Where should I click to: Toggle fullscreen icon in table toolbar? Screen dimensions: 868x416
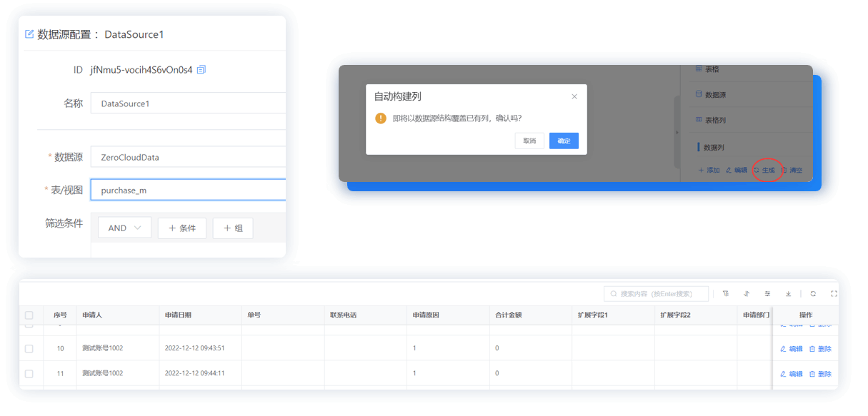pyautogui.click(x=834, y=294)
